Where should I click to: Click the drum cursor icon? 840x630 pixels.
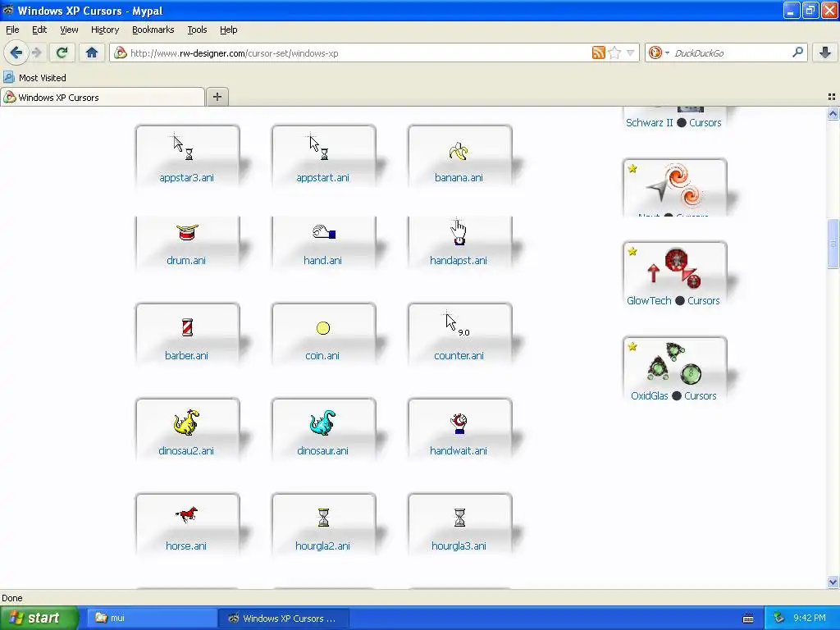click(x=186, y=232)
